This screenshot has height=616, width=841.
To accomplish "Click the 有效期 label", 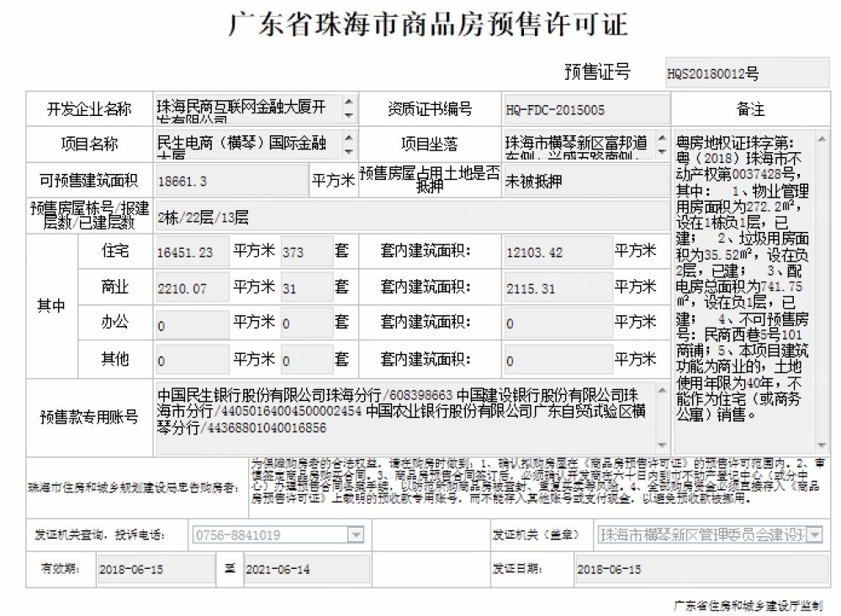I will (x=61, y=568).
